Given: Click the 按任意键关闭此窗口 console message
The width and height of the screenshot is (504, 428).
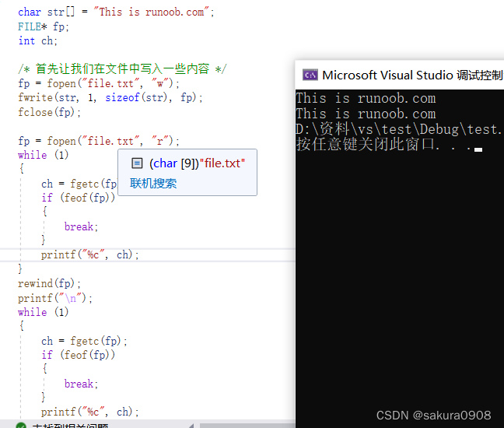Looking at the screenshot, I should tap(389, 145).
